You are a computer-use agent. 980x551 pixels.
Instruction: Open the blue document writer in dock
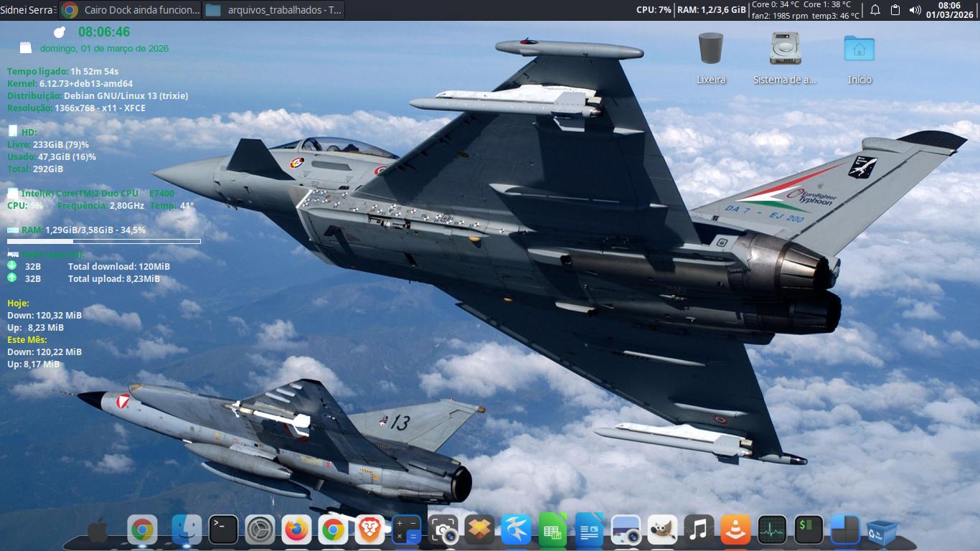pos(589,530)
